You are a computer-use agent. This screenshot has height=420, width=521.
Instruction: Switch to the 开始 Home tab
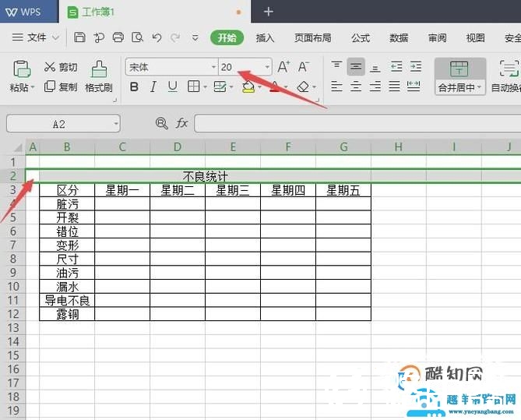coord(227,37)
